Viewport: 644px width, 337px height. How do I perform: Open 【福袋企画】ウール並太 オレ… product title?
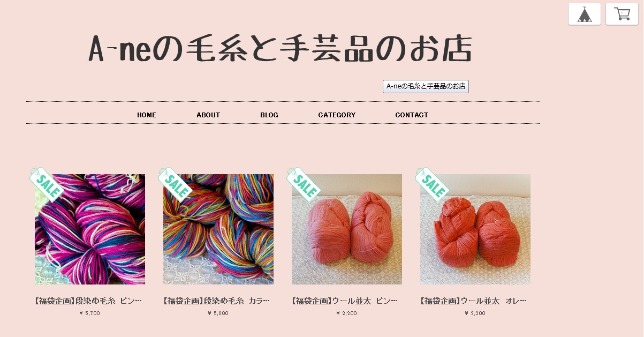coord(474,301)
